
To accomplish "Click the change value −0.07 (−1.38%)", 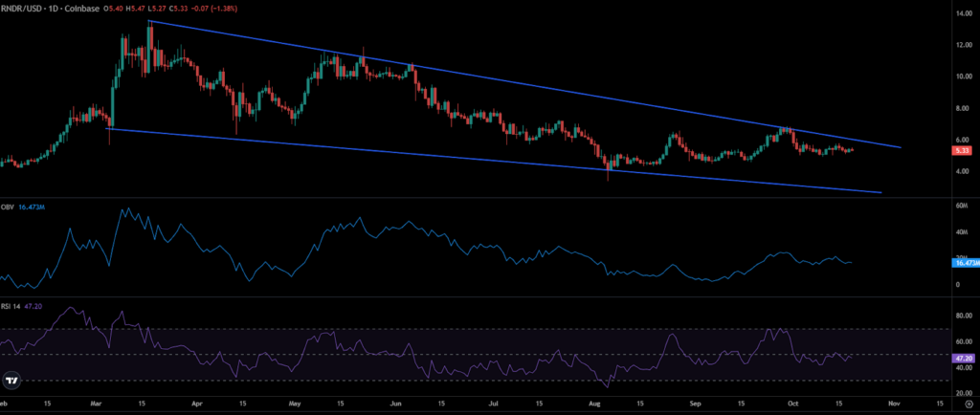I will [x=214, y=9].
